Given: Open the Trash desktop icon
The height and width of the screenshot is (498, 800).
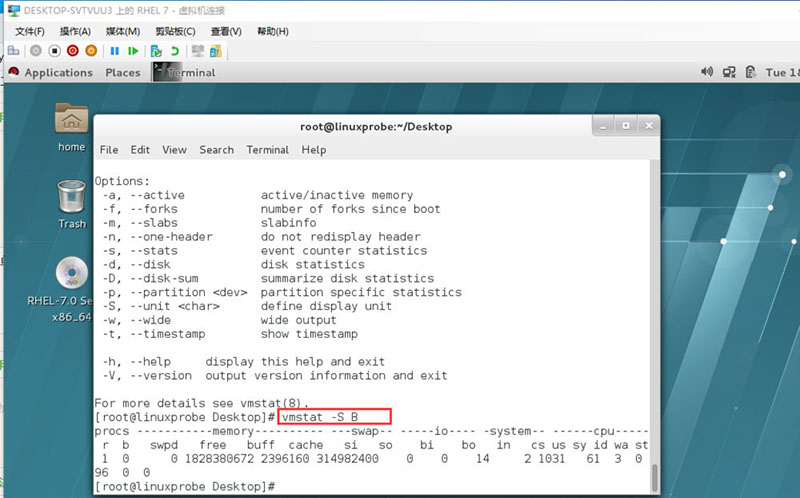Looking at the screenshot, I should coord(71,203).
